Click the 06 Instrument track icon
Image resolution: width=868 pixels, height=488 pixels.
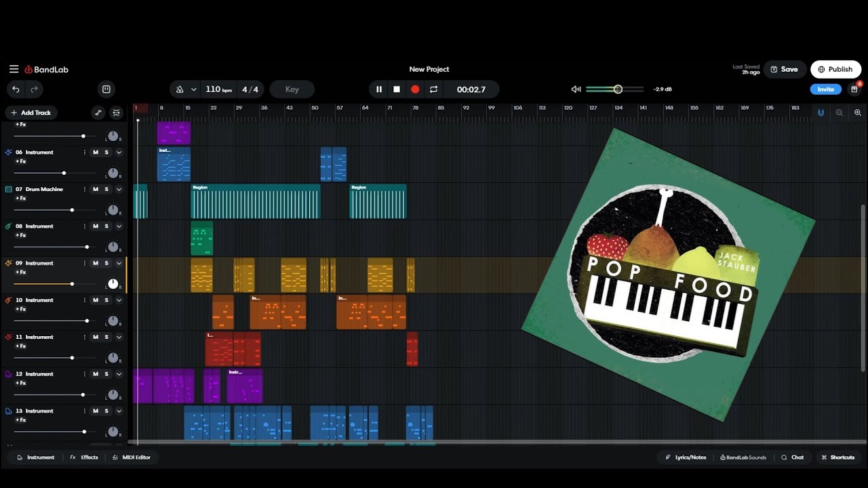pyautogui.click(x=9, y=152)
